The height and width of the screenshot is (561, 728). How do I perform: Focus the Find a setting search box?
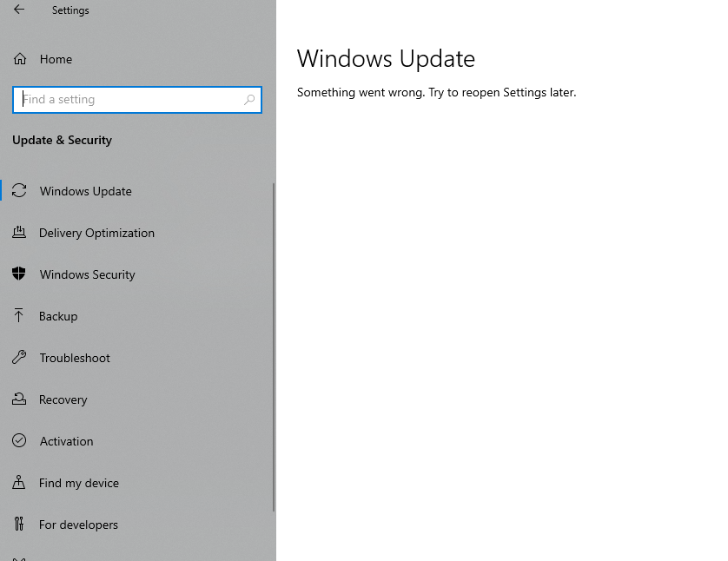[x=137, y=100]
